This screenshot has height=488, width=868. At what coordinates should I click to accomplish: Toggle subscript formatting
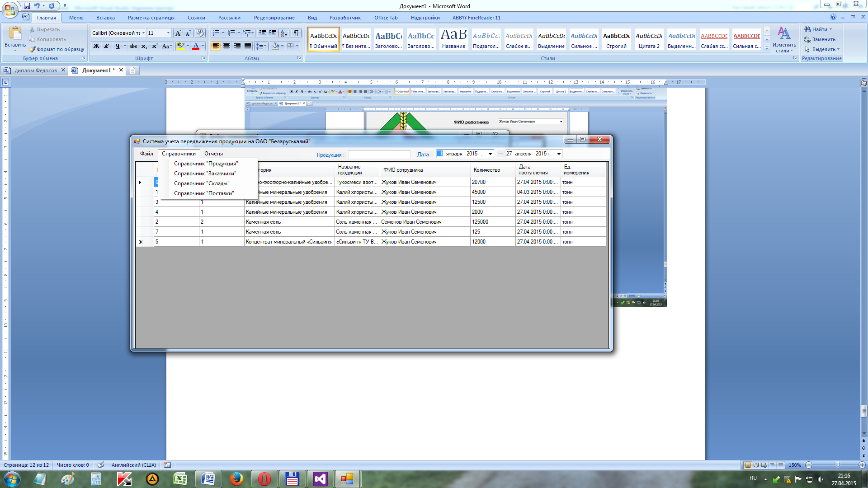[x=144, y=46]
